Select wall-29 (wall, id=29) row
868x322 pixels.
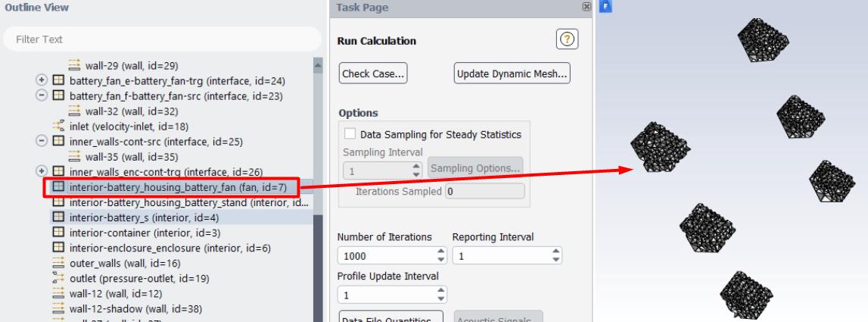point(131,65)
